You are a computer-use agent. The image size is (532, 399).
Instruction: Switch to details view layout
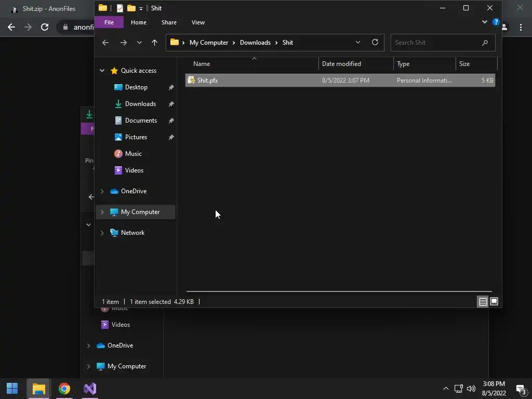point(483,301)
